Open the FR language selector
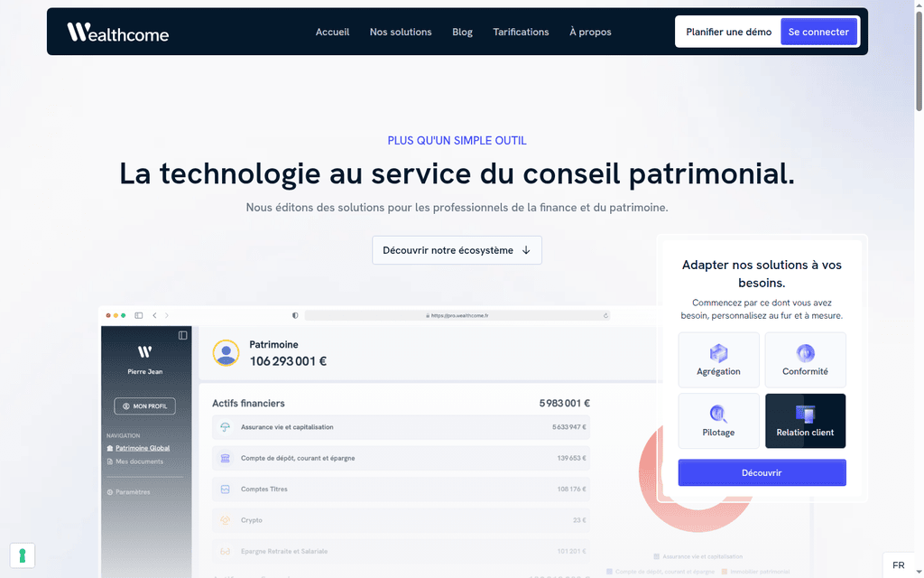The width and height of the screenshot is (924, 578). [898, 565]
